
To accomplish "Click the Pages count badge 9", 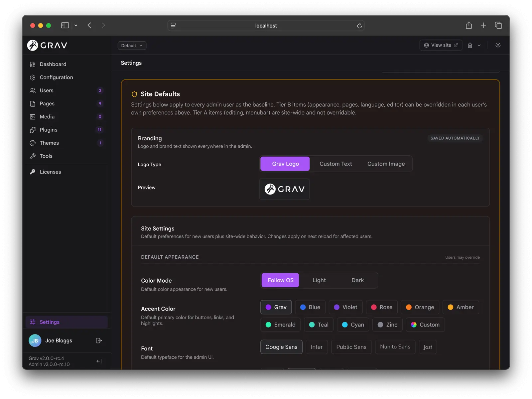I will point(100,103).
